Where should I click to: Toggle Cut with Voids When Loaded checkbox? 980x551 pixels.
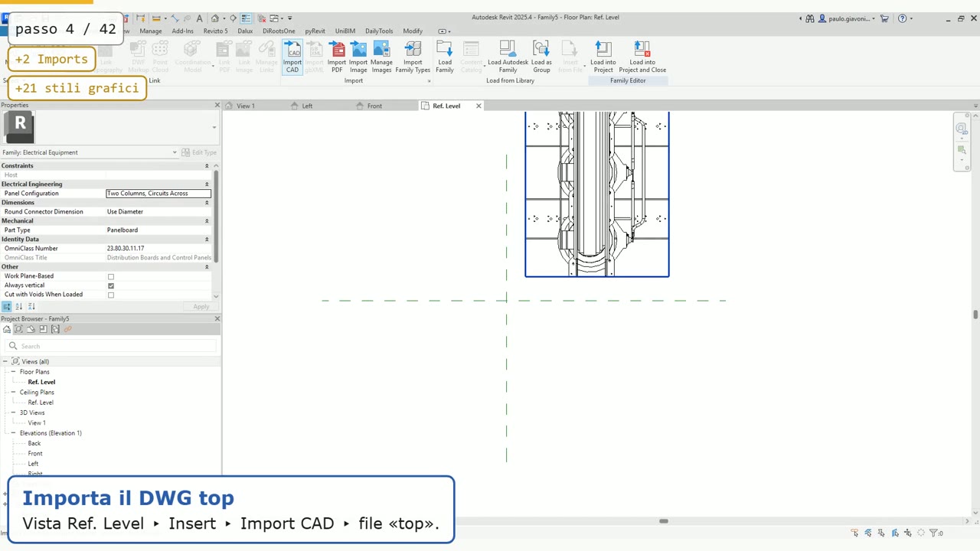pos(111,295)
